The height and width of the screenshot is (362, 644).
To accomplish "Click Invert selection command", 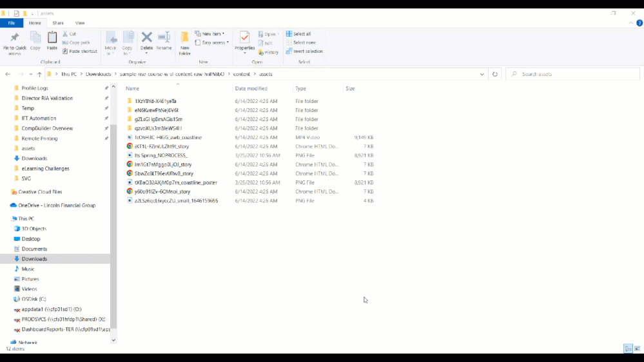I will (304, 52).
